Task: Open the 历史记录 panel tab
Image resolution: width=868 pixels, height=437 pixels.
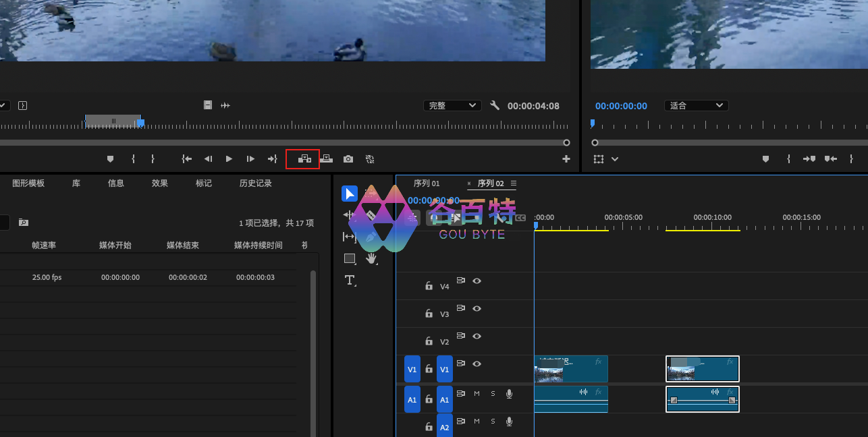Action: tap(256, 183)
